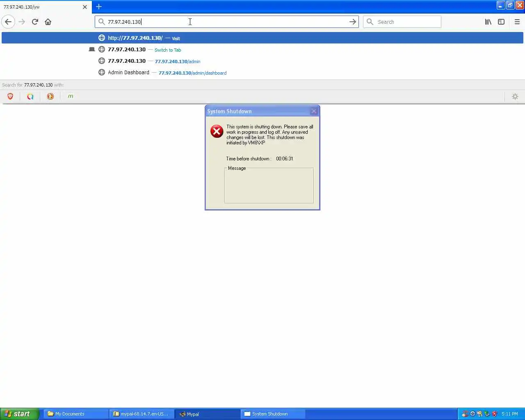Click the System Shutdown dialog title bar
Screen dimensions: 525x420
click(x=262, y=111)
